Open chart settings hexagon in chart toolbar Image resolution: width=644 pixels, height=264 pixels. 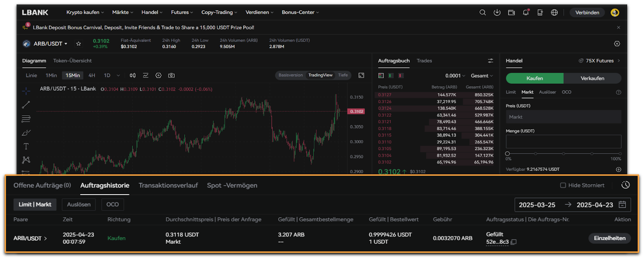tap(159, 75)
